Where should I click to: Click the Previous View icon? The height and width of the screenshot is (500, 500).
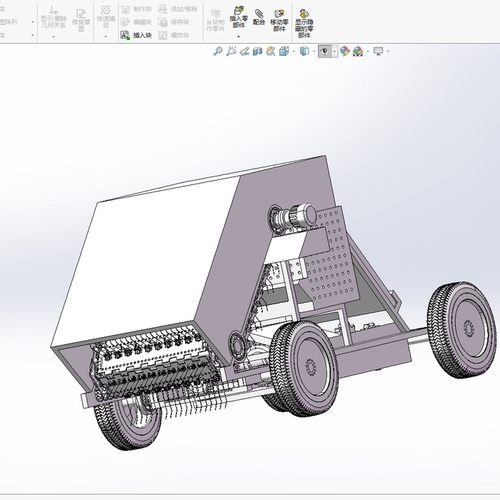coord(244,51)
